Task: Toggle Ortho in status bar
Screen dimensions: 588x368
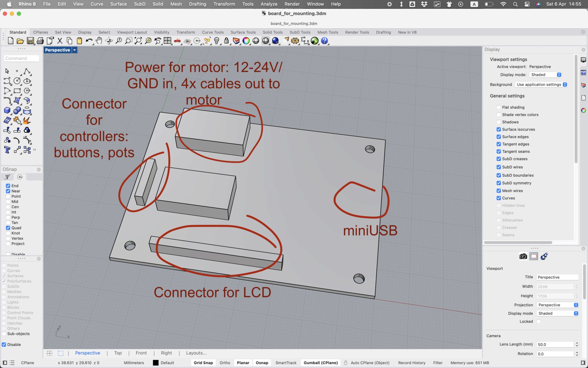Action: point(225,363)
